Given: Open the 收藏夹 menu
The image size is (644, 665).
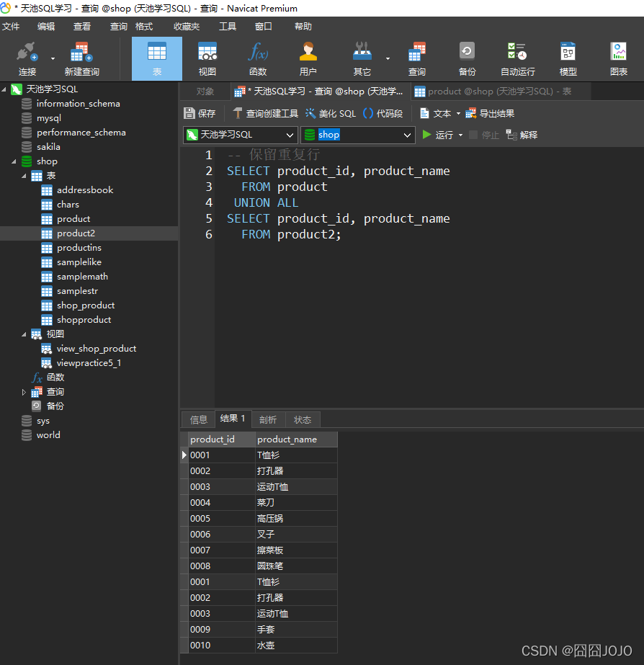Looking at the screenshot, I should [187, 26].
